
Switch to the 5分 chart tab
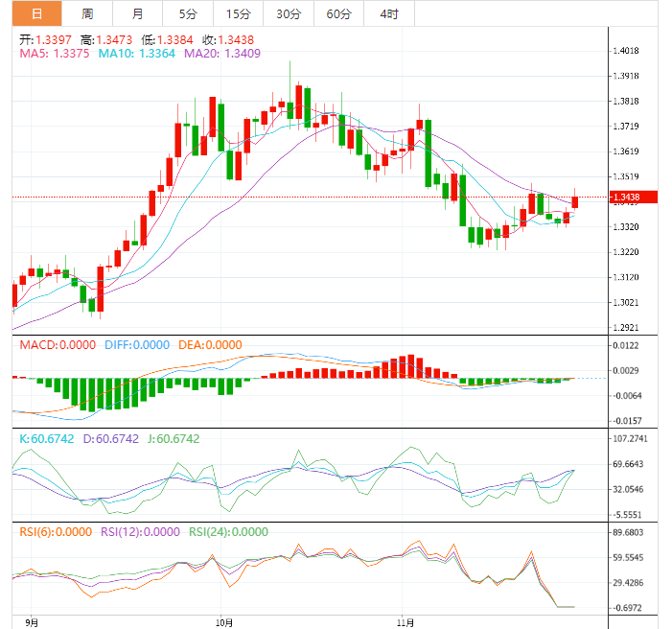point(188,13)
